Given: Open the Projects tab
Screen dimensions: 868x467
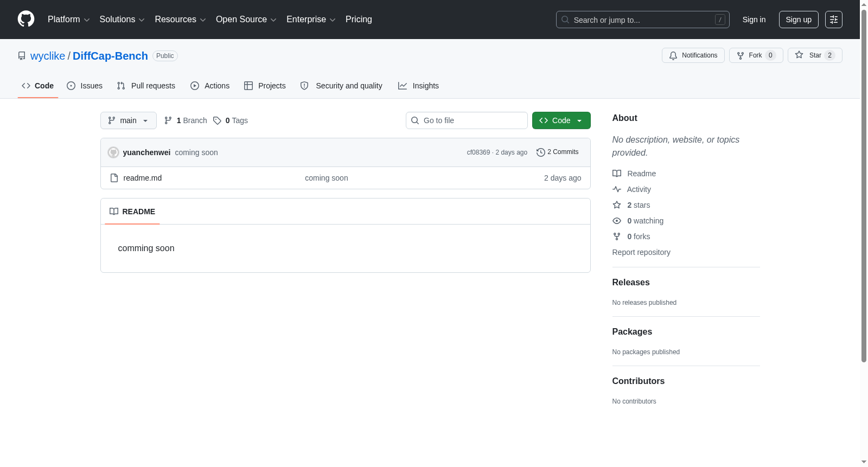Looking at the screenshot, I should (265, 86).
